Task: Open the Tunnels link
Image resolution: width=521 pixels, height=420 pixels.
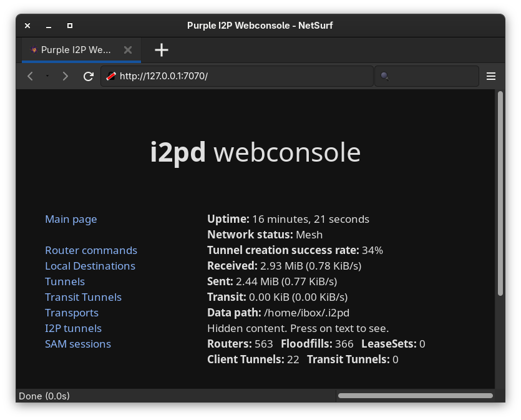Action: click(65, 281)
